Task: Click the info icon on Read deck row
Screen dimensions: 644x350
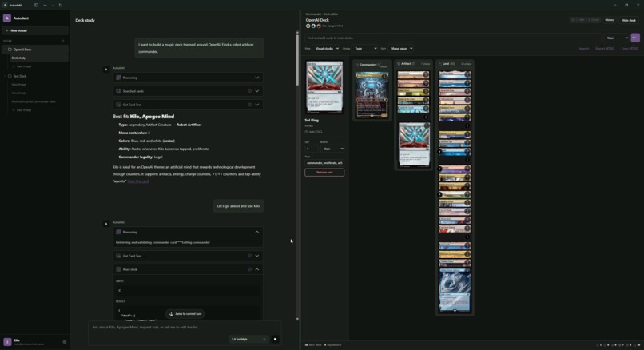Action: [x=249, y=269]
